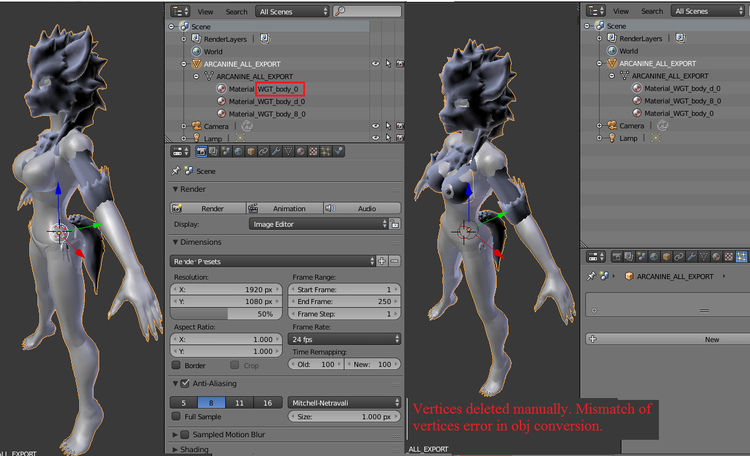
Task: Open the Mitchell-Netravali filter dropdown
Action: (x=344, y=403)
